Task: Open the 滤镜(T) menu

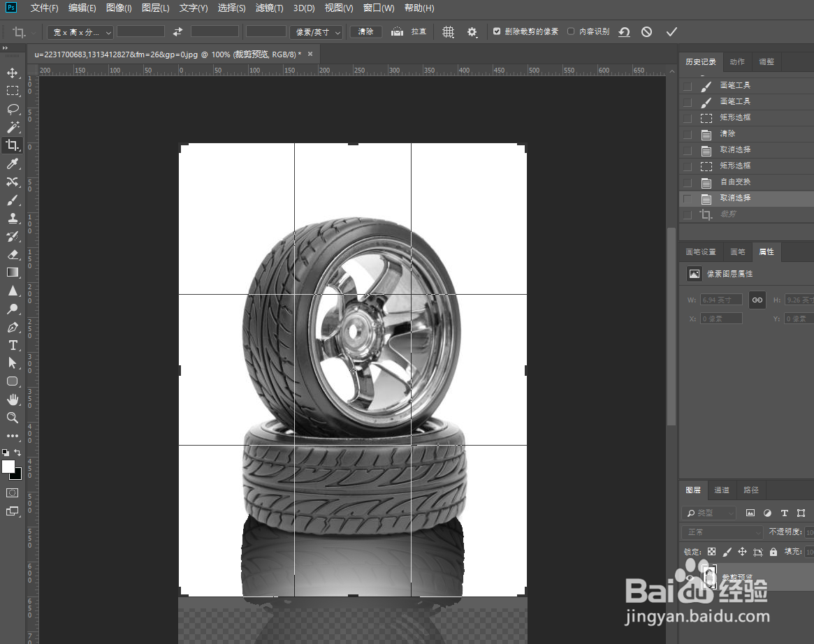Action: click(x=270, y=8)
